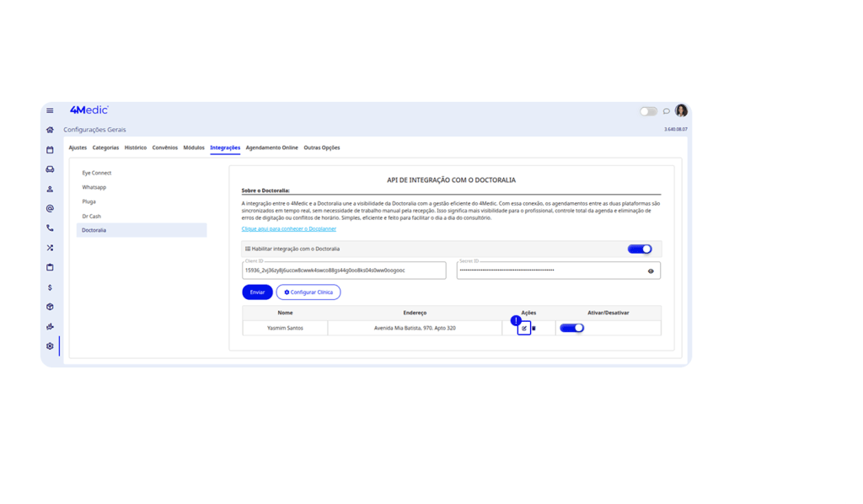Click the Ações column header
Viewport: 863px width, 504px height.
[528, 313]
